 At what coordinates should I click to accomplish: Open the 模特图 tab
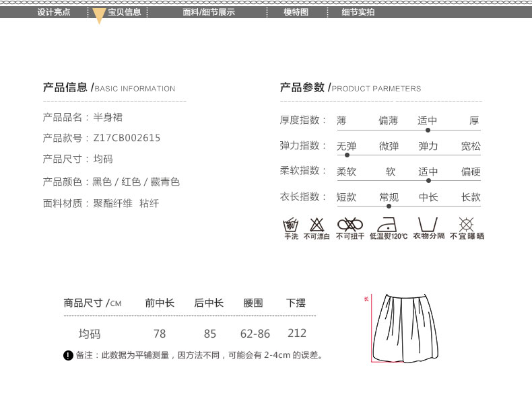(x=296, y=12)
